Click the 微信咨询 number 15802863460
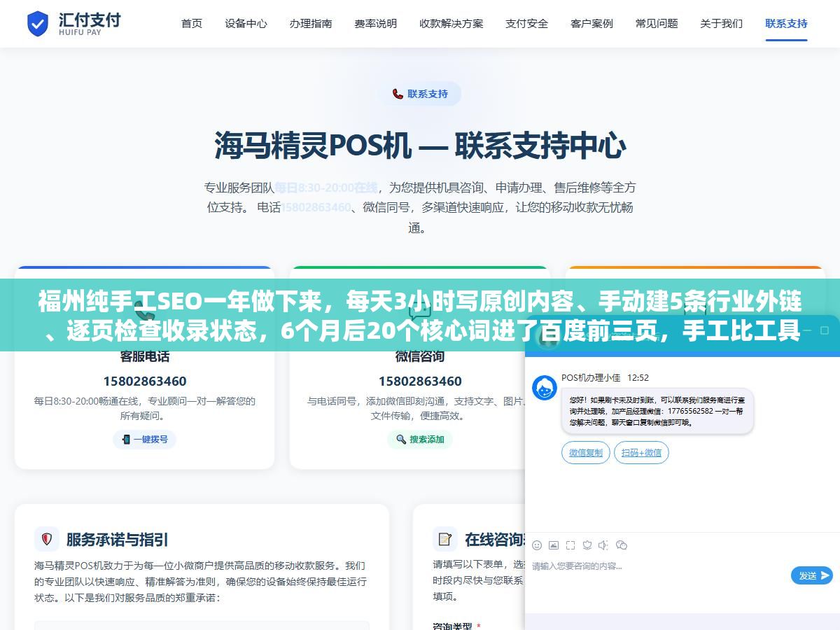This screenshot has height=630, width=840. (x=420, y=381)
